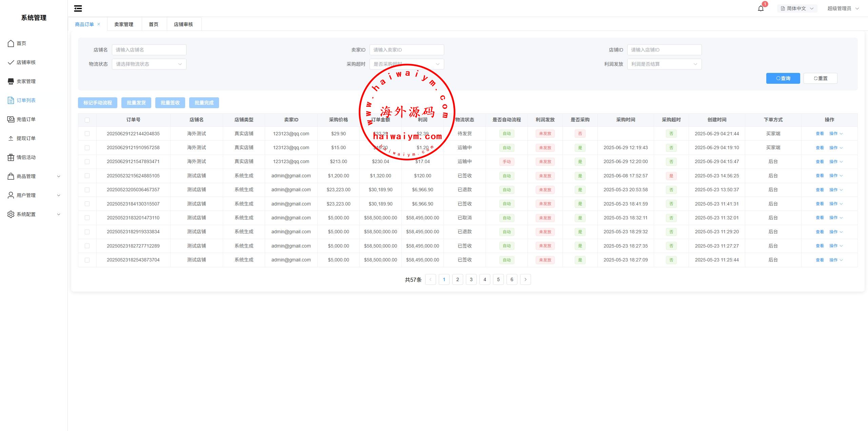Image resolution: width=868 pixels, height=431 pixels.
Task: Expand the 利润发放 select box
Action: tap(664, 64)
